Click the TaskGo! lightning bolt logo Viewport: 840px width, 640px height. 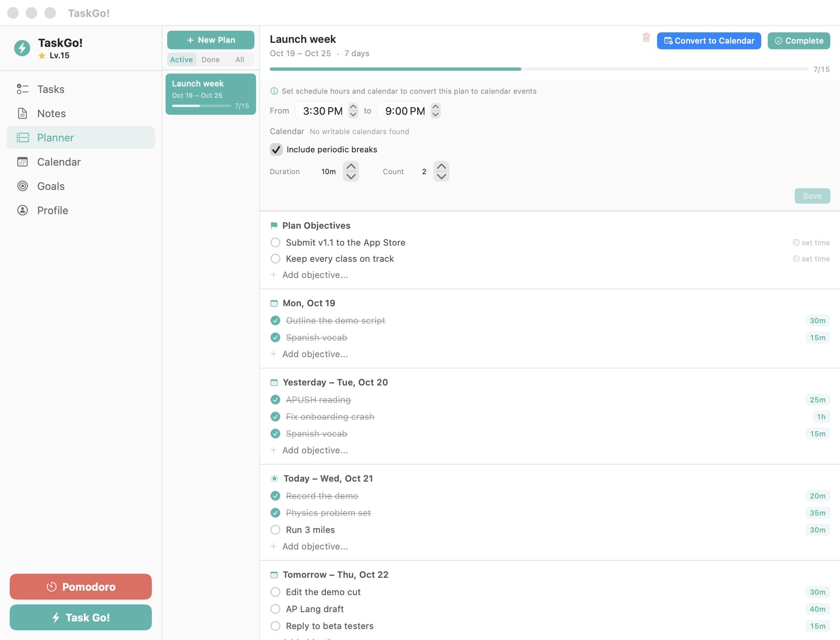(22, 48)
